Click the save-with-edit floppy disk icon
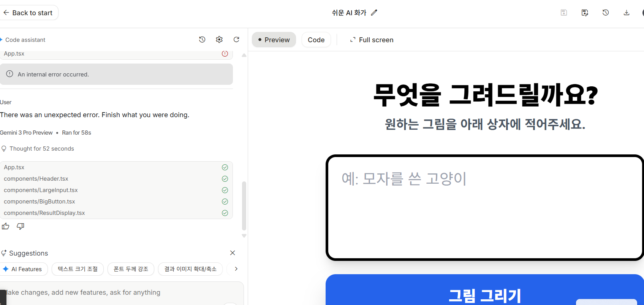This screenshot has height=305, width=644. click(585, 13)
